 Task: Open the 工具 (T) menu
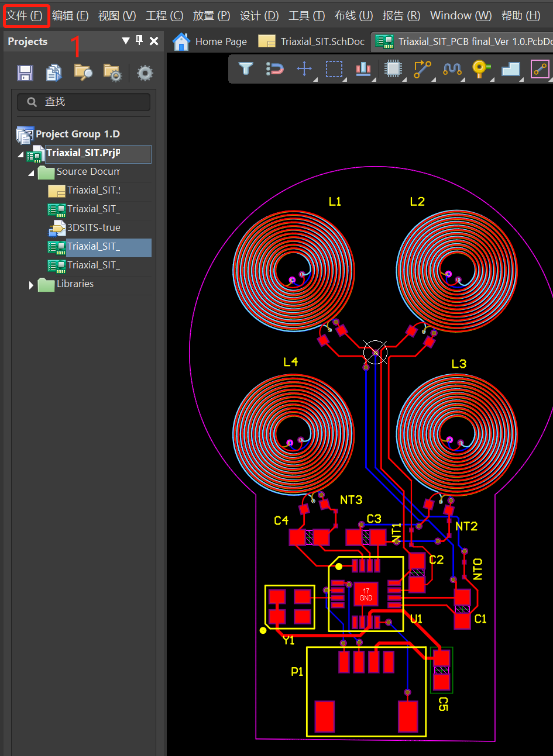tap(307, 16)
